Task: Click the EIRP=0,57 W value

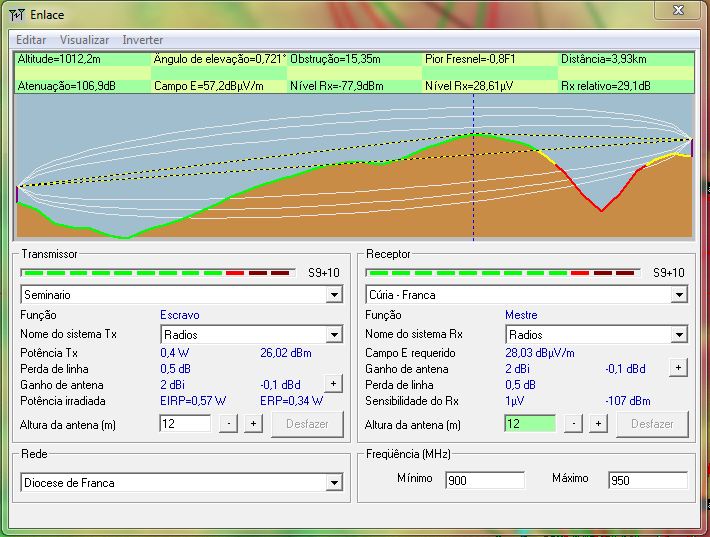Action: click(193, 401)
